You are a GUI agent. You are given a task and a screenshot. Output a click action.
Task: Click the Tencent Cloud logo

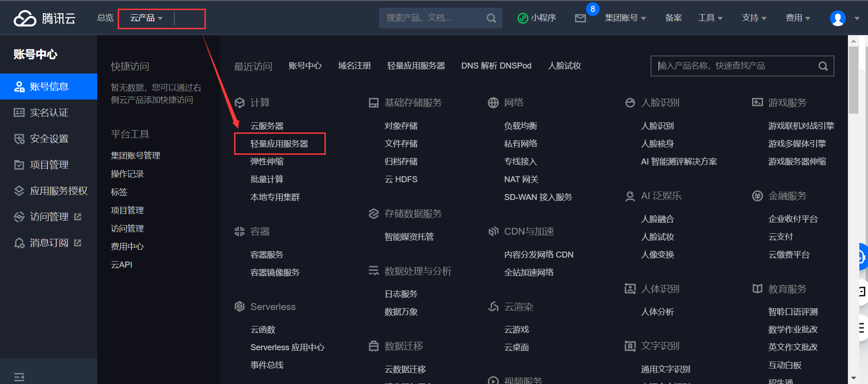(44, 18)
